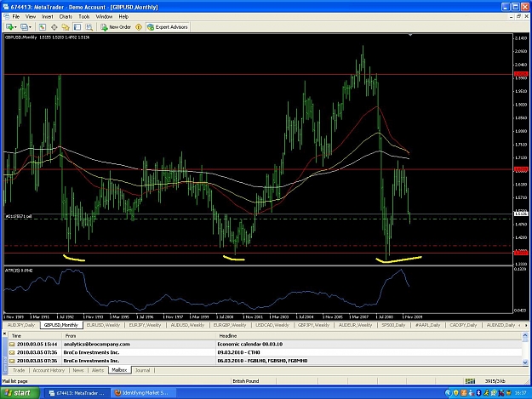The width and height of the screenshot is (532, 399).
Task: Sort mailbox by From column header
Action: point(139,336)
